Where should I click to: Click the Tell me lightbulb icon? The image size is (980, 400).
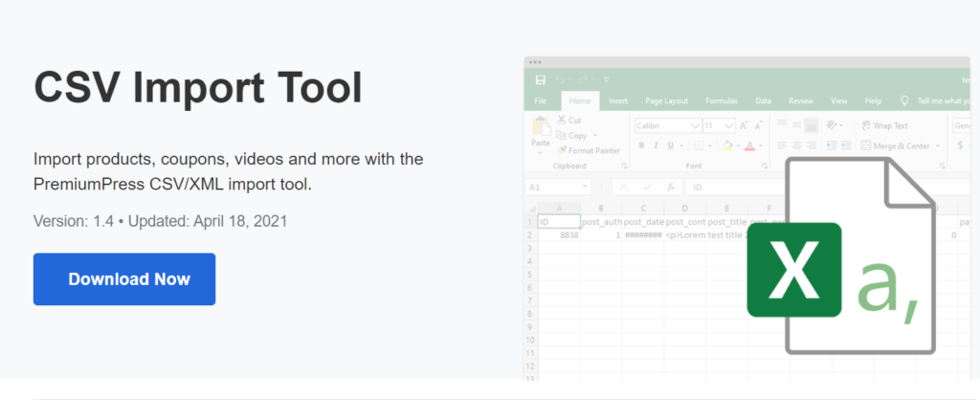903,100
